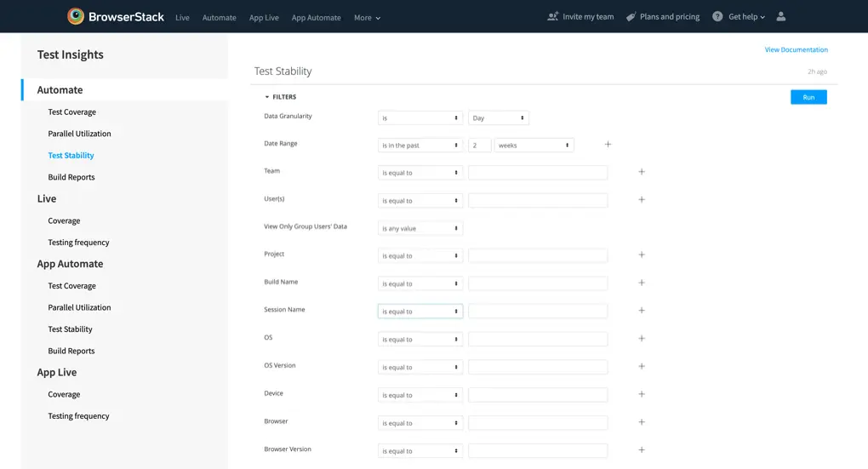Viewport: 868px width, 469px height.
Task: Click the Project filter text field
Action: pyautogui.click(x=538, y=255)
